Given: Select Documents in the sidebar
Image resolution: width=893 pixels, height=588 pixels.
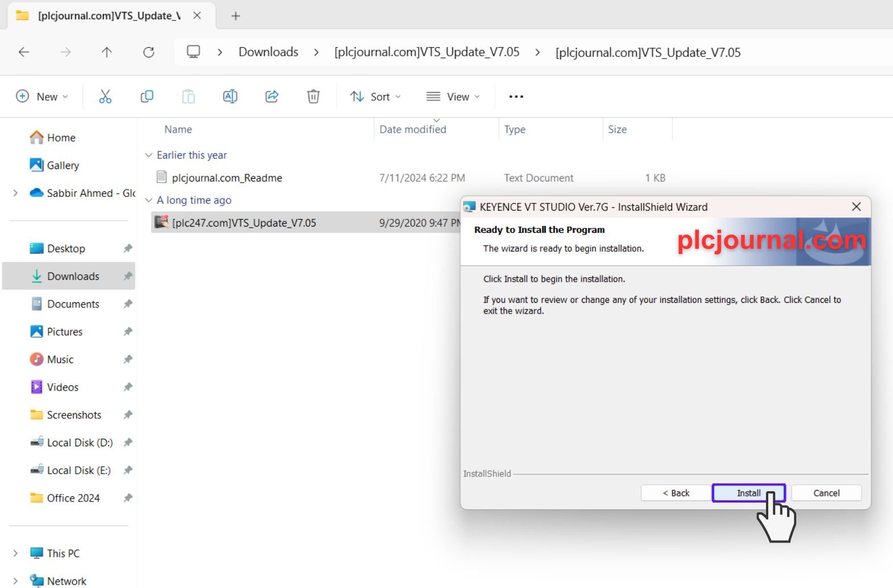Looking at the screenshot, I should 73,304.
